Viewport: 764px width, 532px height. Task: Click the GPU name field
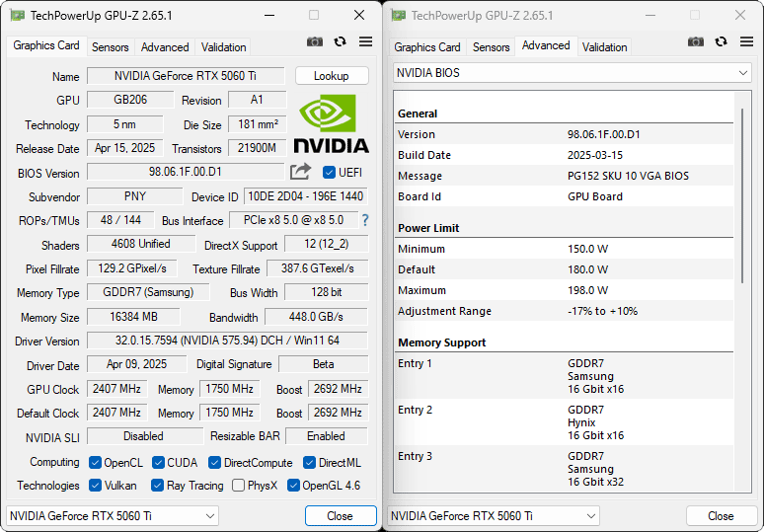point(186,76)
